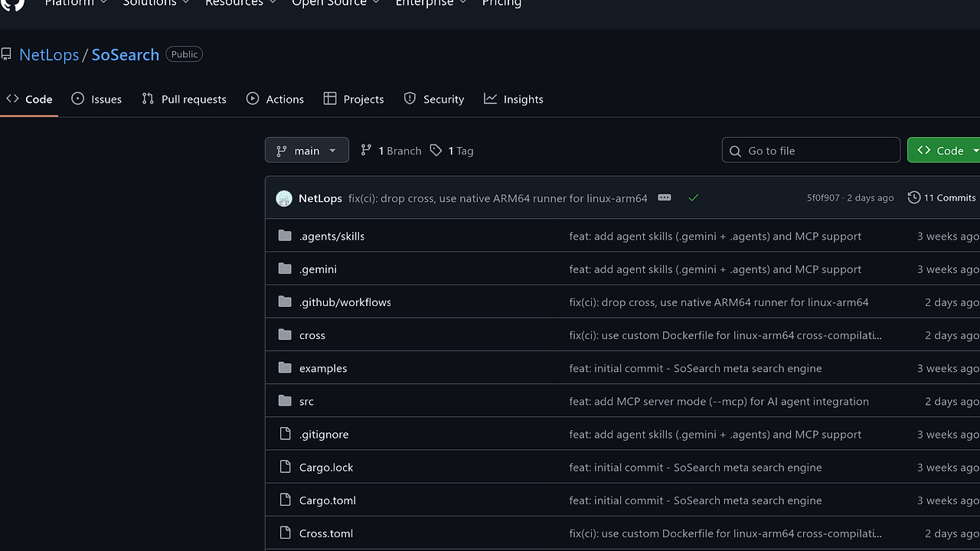Expand the Platform menu
The height and width of the screenshot is (551, 980).
coord(76,4)
